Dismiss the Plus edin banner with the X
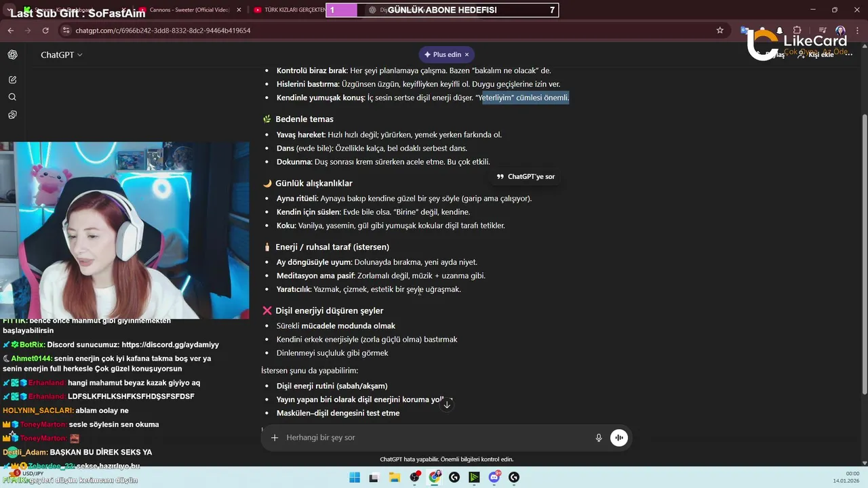The image size is (868, 488). click(x=467, y=54)
